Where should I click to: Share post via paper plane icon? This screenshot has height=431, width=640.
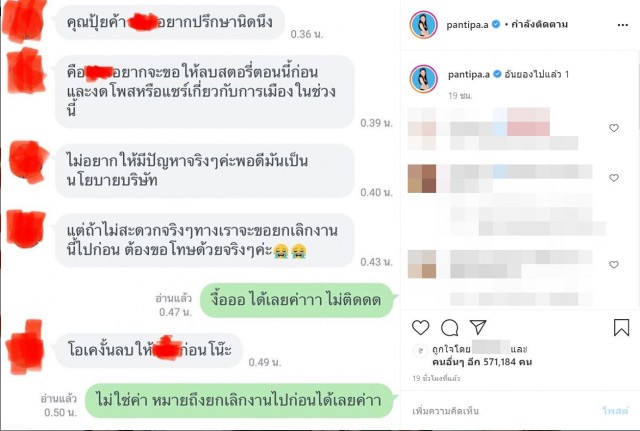pyautogui.click(x=478, y=327)
